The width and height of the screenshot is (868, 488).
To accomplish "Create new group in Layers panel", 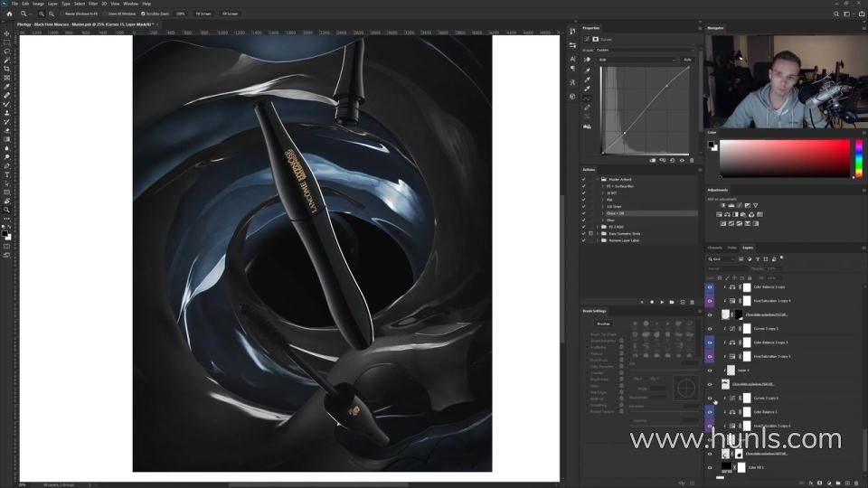I will pos(838,483).
